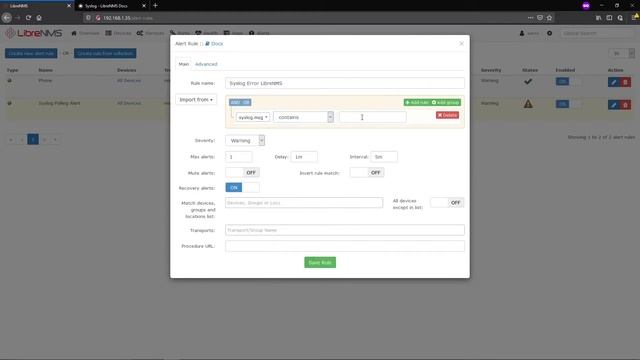Click into the Rule name field

(345, 83)
